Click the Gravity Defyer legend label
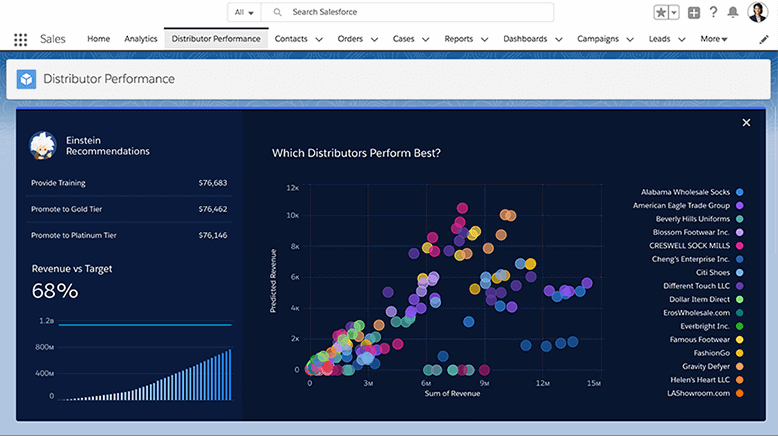Image resolution: width=778 pixels, height=436 pixels. pyautogui.click(x=706, y=366)
